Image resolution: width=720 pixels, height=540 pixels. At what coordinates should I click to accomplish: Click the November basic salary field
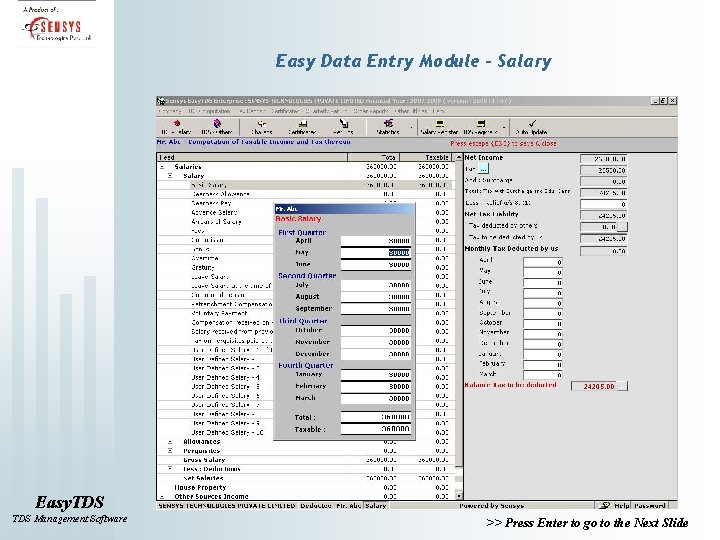(x=376, y=342)
